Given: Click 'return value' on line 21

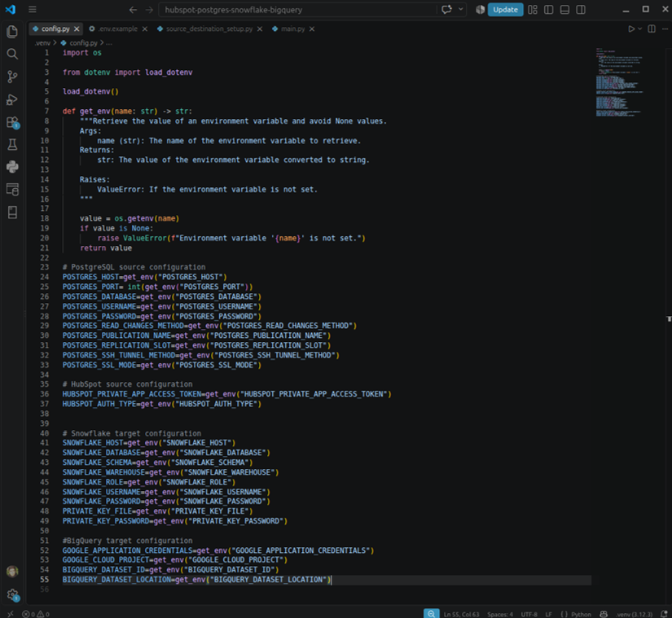Looking at the screenshot, I should pos(106,248).
